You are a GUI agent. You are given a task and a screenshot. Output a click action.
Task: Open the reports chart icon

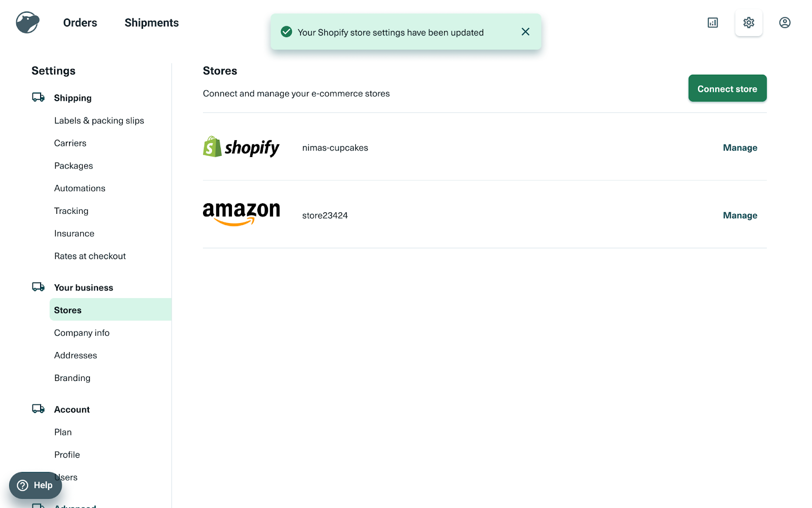(x=713, y=23)
